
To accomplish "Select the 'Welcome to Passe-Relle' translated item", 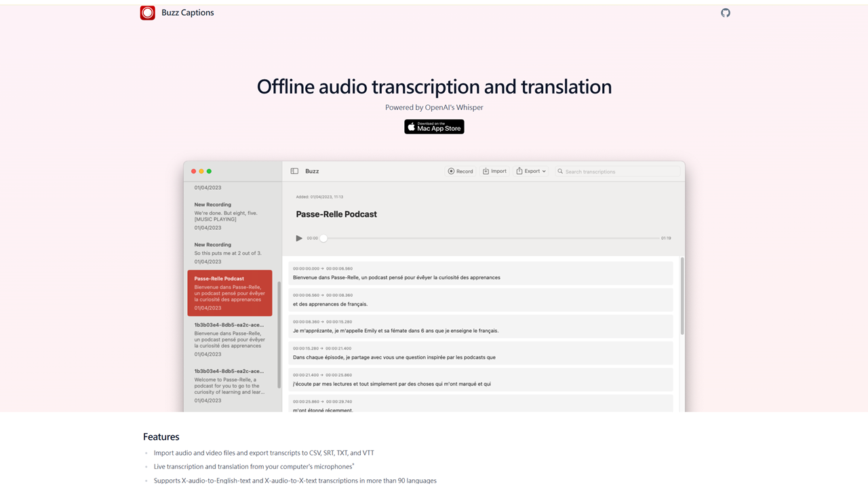I will (230, 386).
